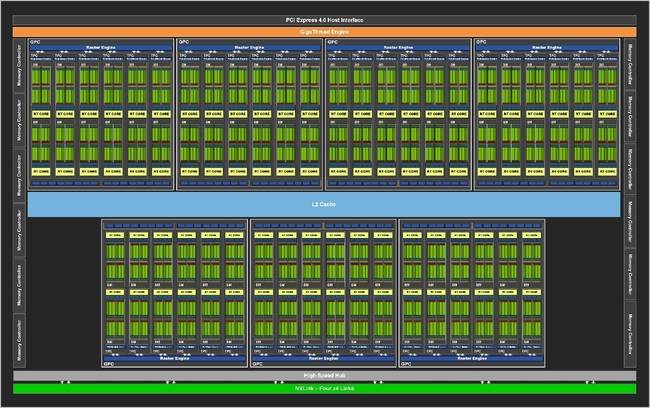Select Raster Engine bar in second top GPC
The height and width of the screenshot is (408, 650).
click(x=250, y=48)
